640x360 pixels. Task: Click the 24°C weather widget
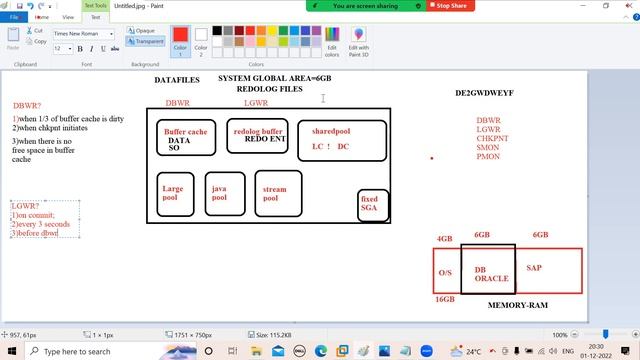point(465,351)
